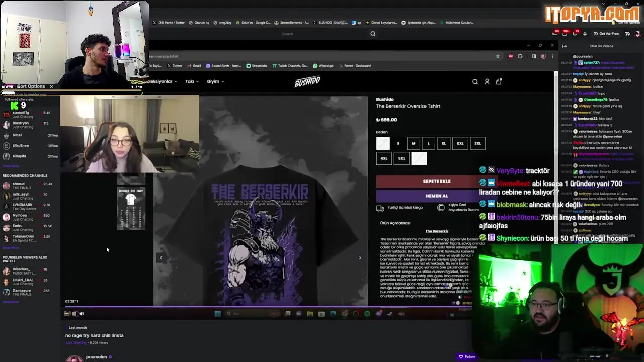644x362 pixels.
Task: Select size XL
Action: click(x=443, y=143)
